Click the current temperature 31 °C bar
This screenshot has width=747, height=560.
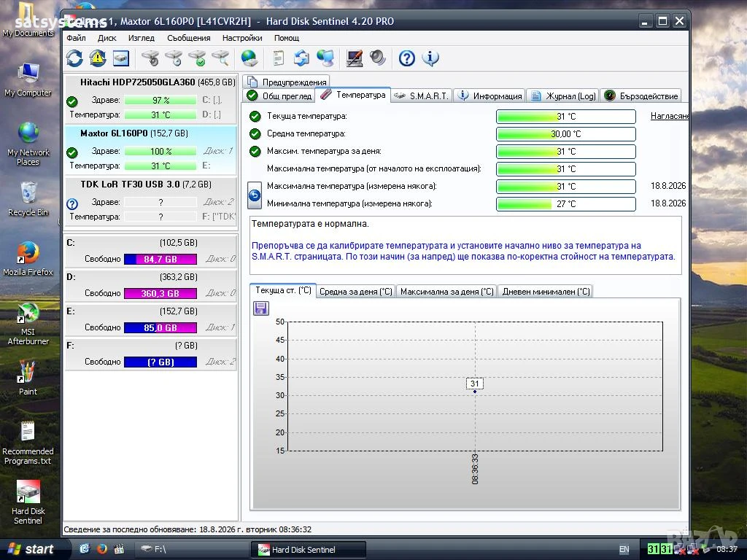[x=566, y=116]
